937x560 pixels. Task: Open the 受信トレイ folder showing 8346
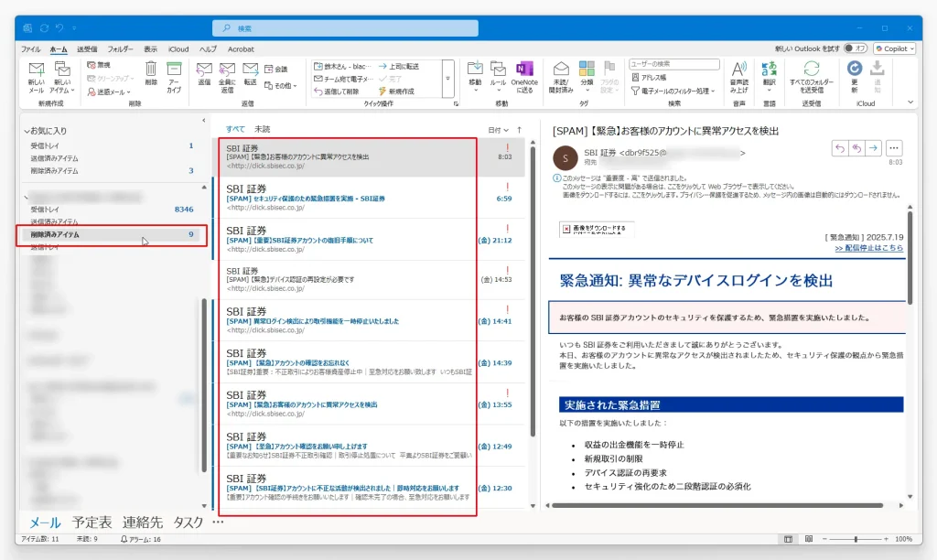(112, 210)
